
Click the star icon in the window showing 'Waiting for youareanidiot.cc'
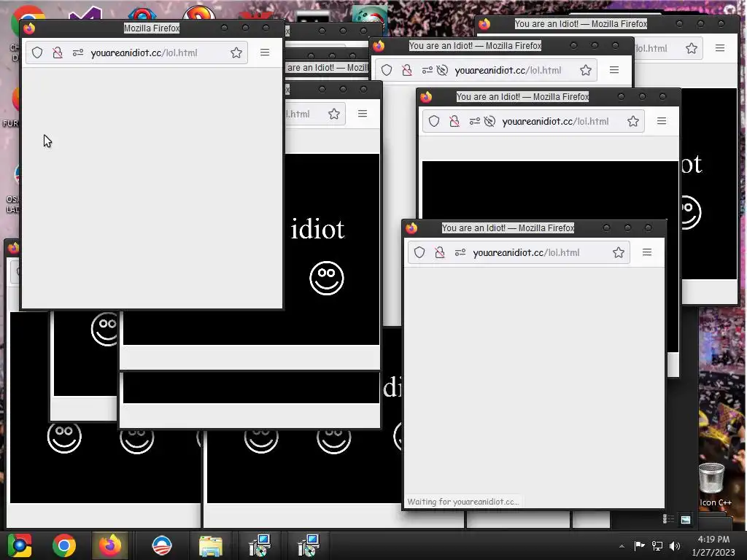point(619,252)
